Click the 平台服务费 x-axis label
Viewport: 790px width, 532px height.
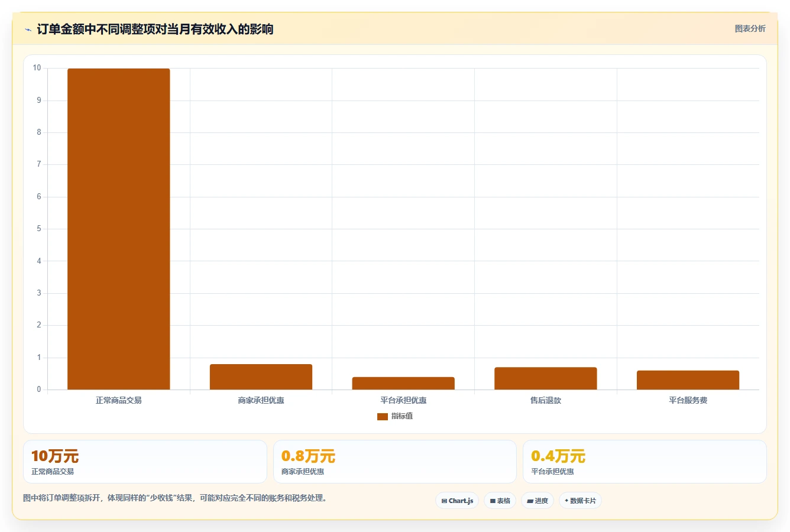pyautogui.click(x=688, y=400)
